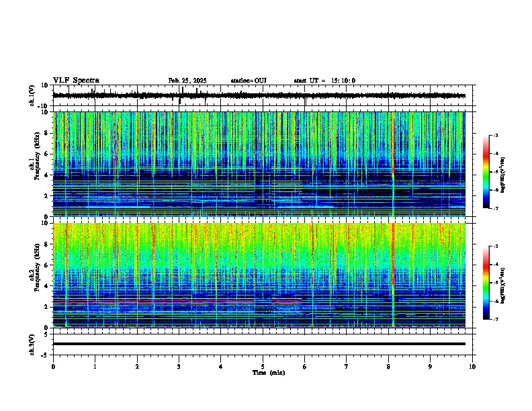532x411 pixels.
Task: Click the "-7" label on ch.1 color bar
Action: pos(496,208)
